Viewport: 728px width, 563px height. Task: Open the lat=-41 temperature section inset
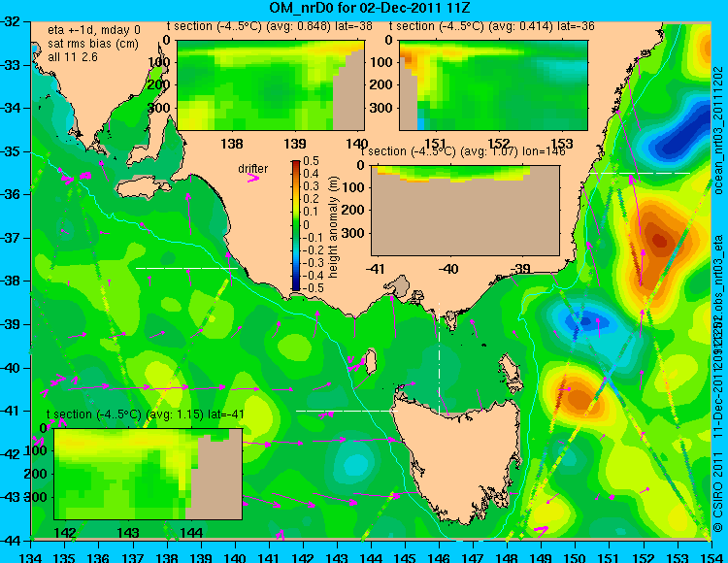click(149, 474)
